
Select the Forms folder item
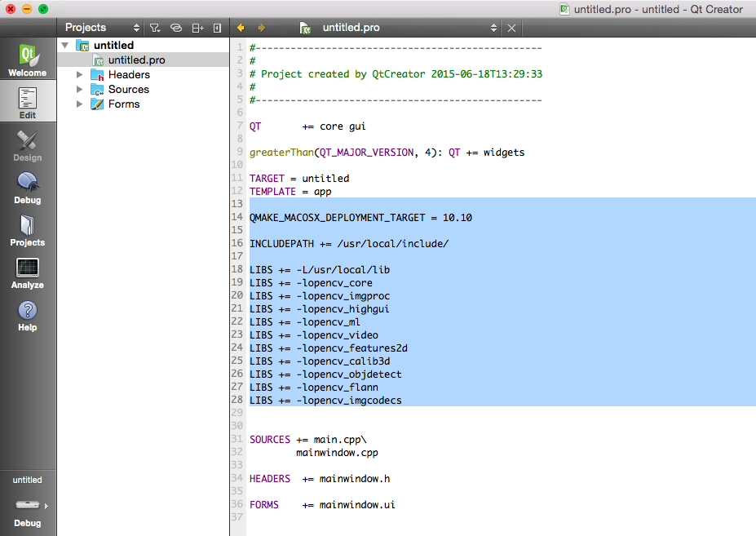click(x=124, y=104)
